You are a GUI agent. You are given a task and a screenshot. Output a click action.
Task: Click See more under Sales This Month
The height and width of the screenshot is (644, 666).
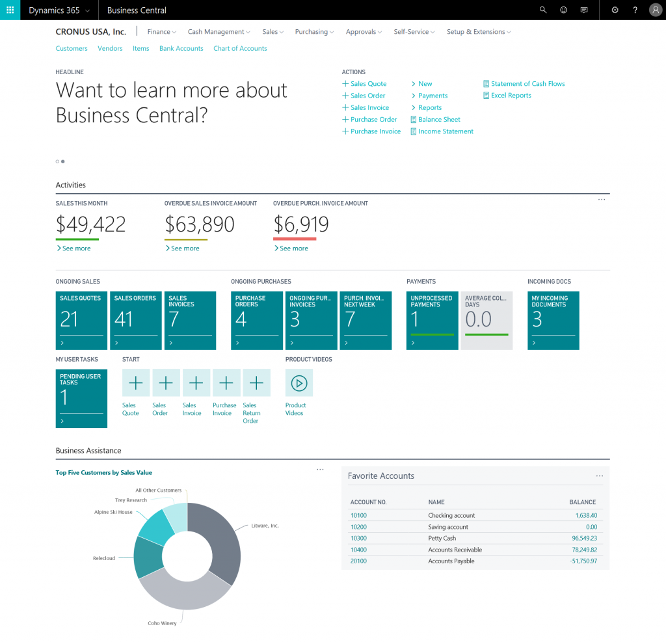point(74,248)
